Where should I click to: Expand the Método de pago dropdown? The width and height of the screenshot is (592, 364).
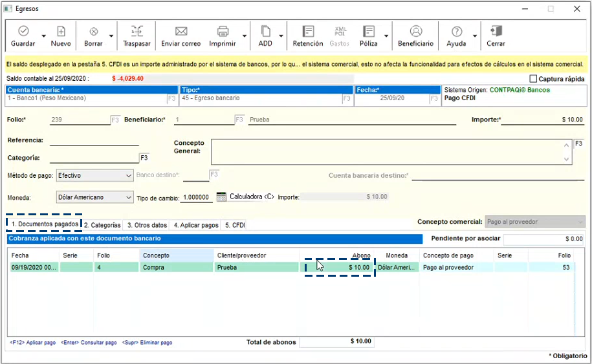click(127, 175)
